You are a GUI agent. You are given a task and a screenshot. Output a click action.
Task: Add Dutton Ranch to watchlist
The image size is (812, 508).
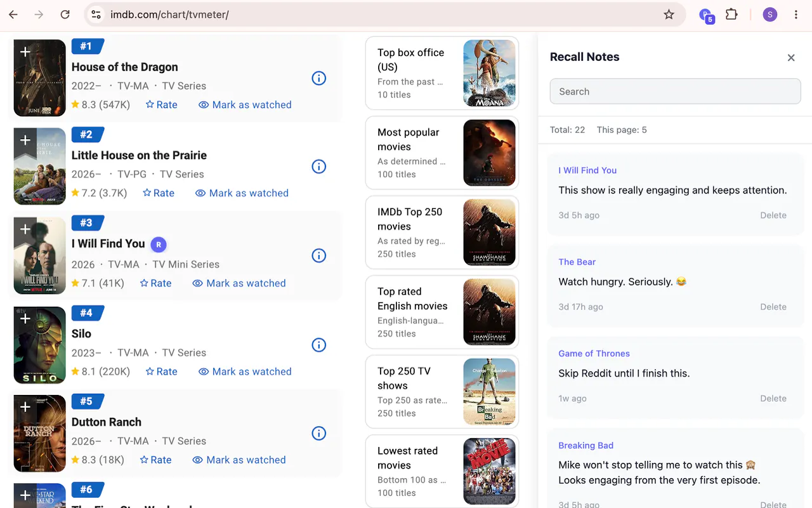[25, 406]
